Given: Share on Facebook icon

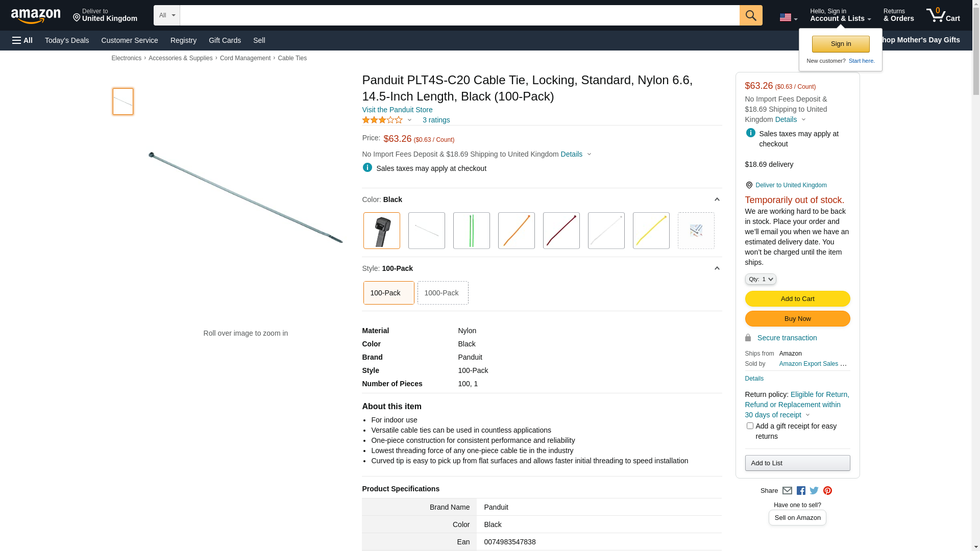Looking at the screenshot, I should [x=801, y=491].
